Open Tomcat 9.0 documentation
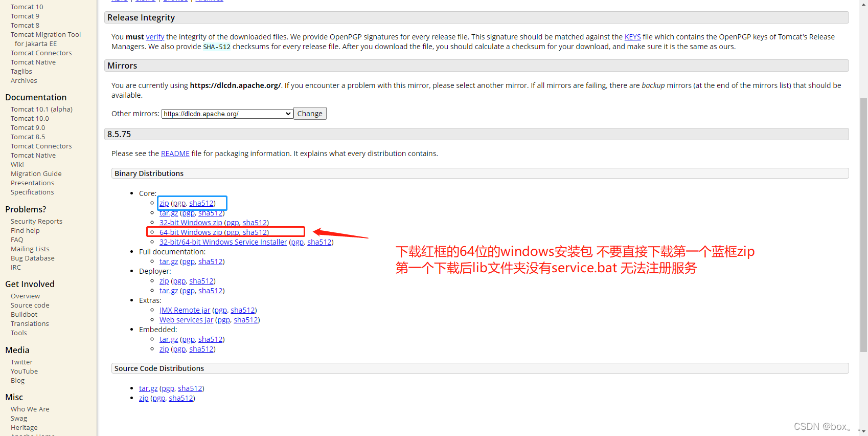This screenshot has height=436, width=868. click(28, 128)
